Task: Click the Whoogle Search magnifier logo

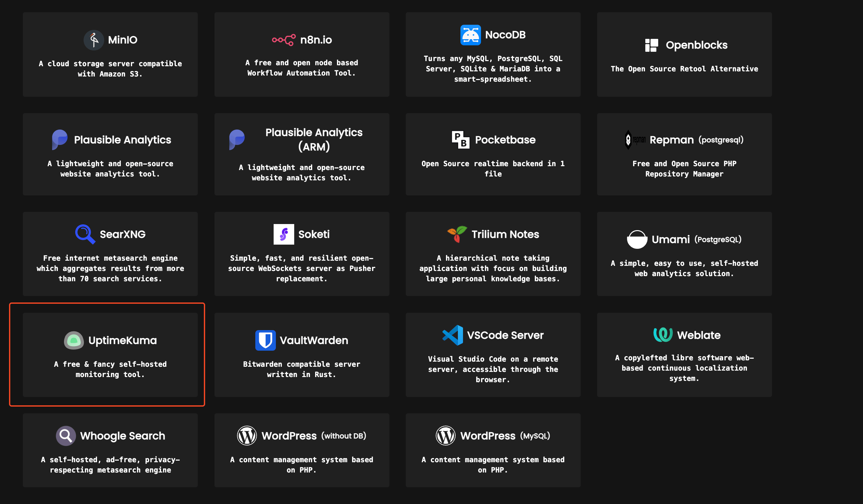Action: [x=66, y=436]
